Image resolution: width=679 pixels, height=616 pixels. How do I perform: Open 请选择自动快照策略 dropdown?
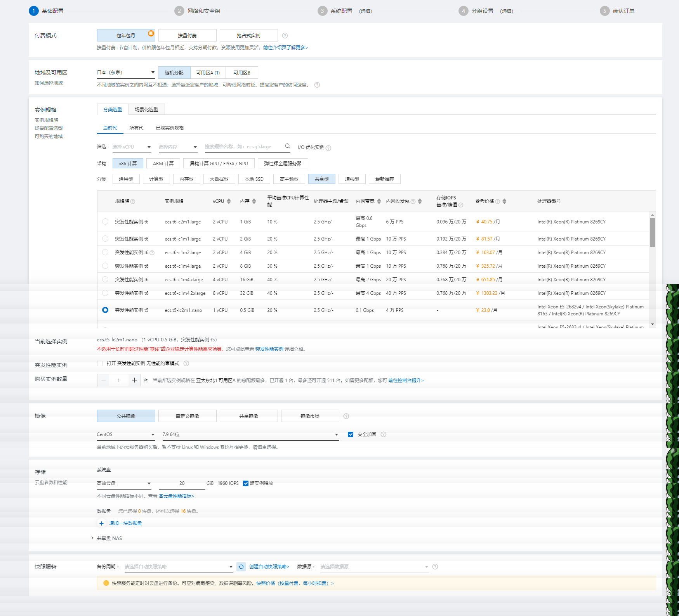[x=179, y=567]
